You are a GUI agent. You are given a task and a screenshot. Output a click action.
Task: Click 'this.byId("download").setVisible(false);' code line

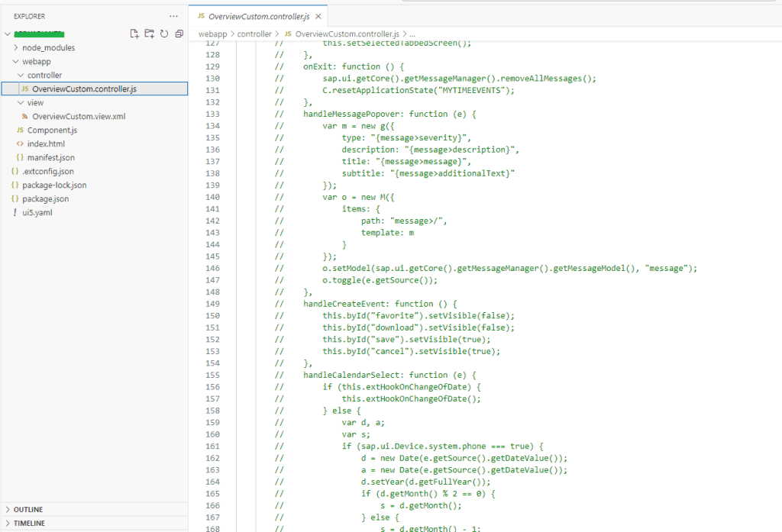pos(418,327)
